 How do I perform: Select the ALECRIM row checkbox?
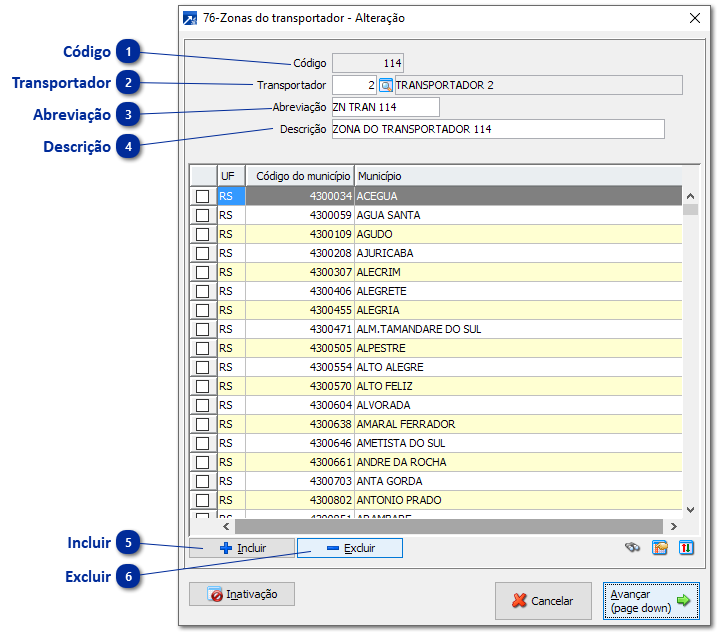pyautogui.click(x=202, y=272)
